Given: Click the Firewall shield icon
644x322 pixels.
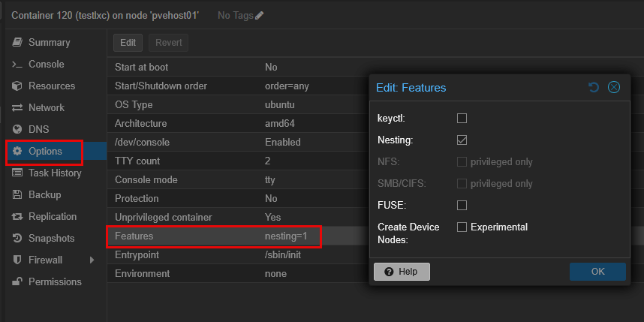Looking at the screenshot, I should click(x=17, y=260).
